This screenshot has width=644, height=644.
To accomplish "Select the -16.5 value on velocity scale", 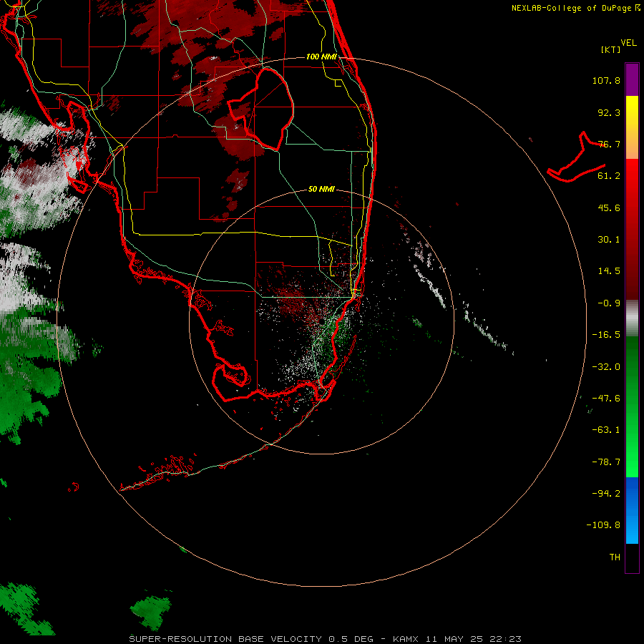I will click(606, 335).
